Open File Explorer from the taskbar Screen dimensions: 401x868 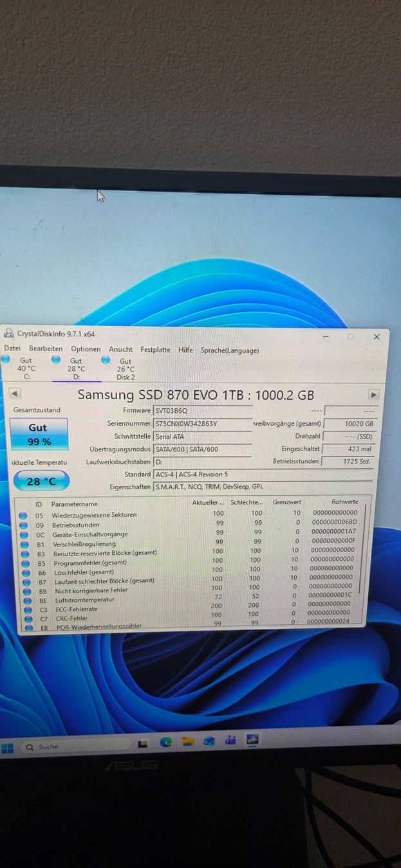[187, 742]
